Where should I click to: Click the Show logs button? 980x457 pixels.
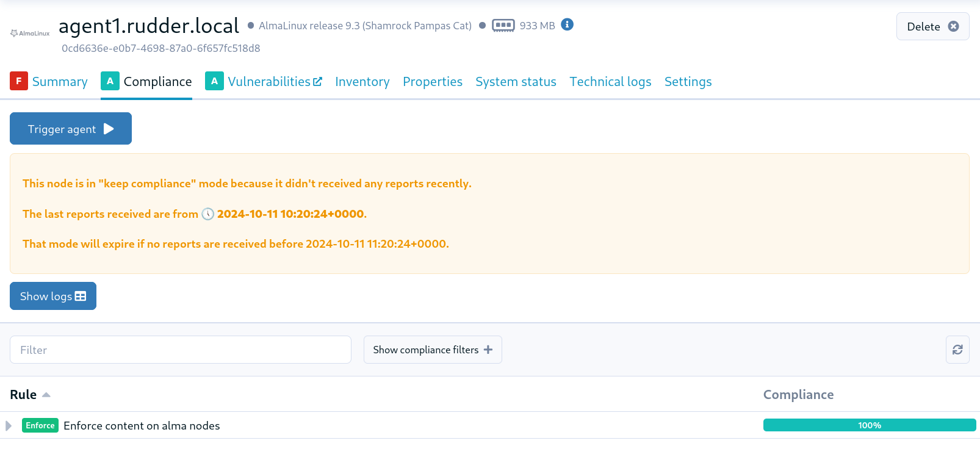coord(53,296)
